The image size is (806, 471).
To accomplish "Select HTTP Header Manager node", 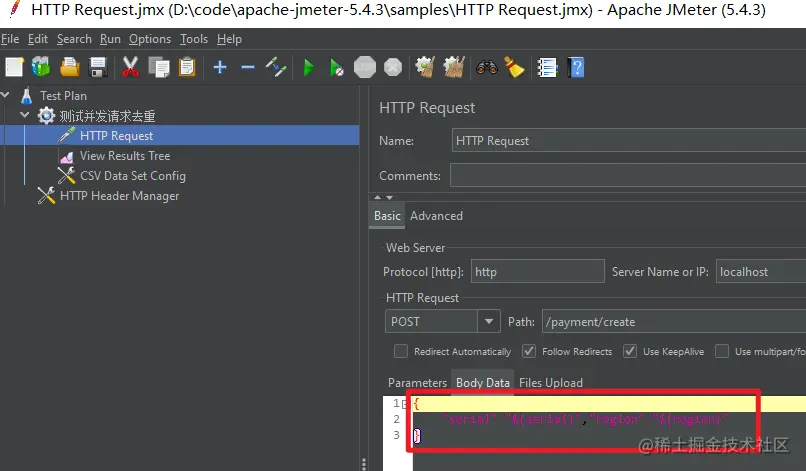I will 119,196.
